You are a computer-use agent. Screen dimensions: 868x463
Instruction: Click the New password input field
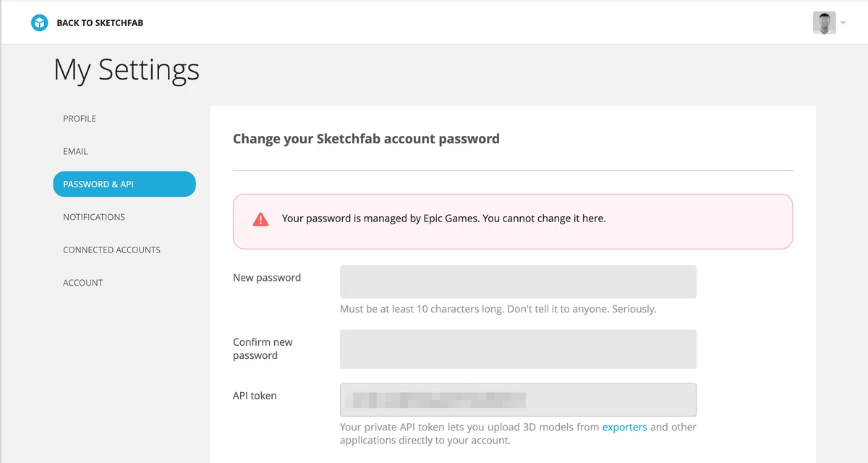click(518, 281)
